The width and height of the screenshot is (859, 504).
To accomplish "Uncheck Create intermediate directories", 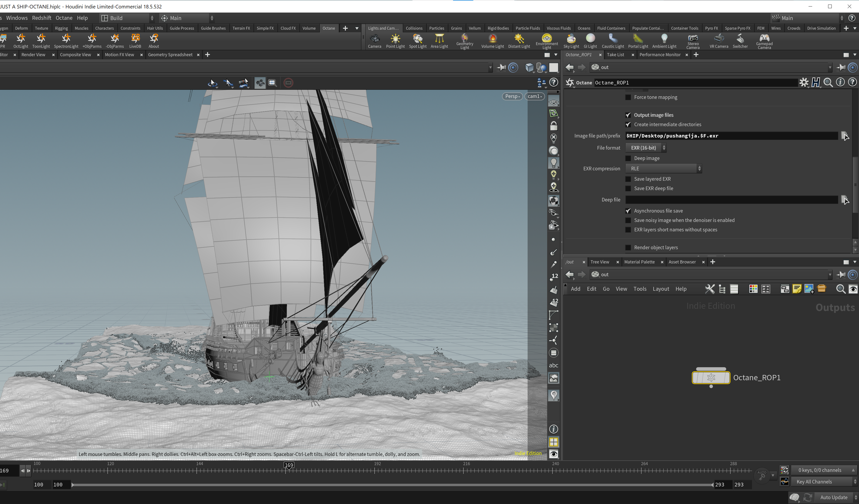I will tap(628, 125).
